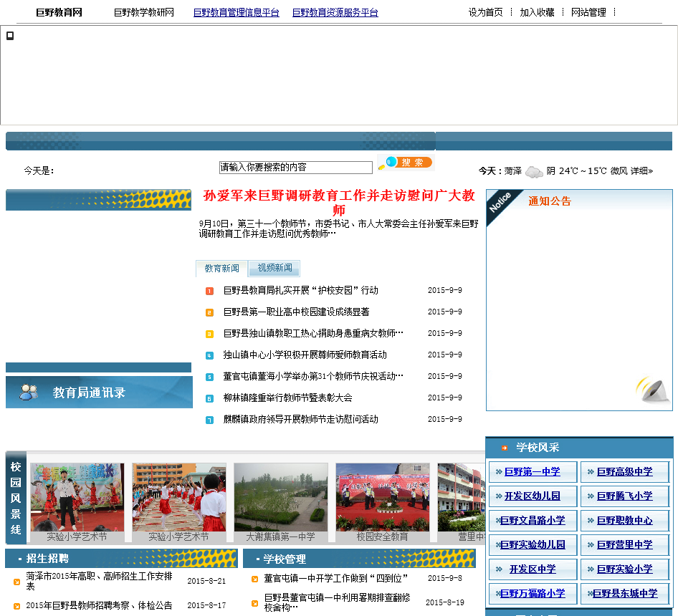The image size is (678, 616).
Task: Open 2015年巨野县教师招聘考察、体检公告
Action: tap(99, 606)
